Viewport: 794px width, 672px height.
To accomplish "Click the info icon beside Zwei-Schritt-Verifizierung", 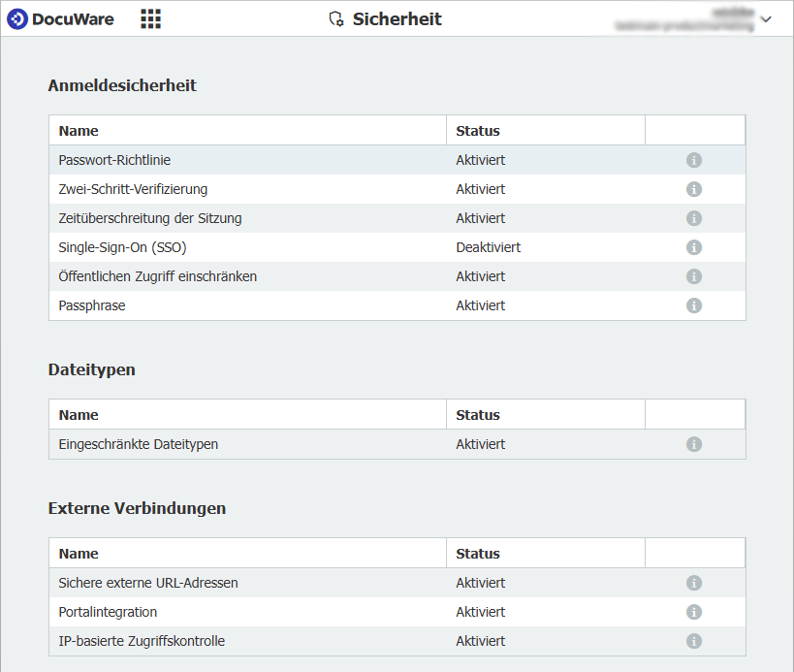I will [694, 189].
